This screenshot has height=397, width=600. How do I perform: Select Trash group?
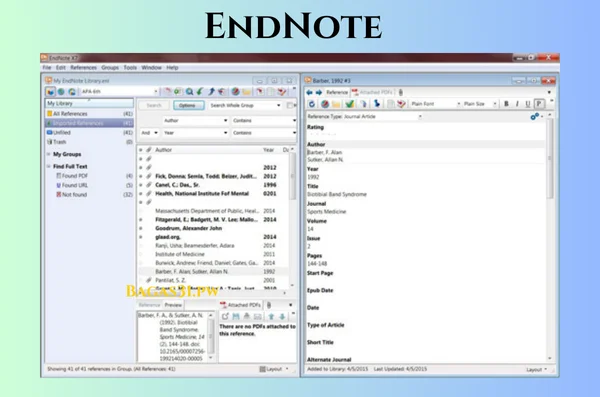90,142
